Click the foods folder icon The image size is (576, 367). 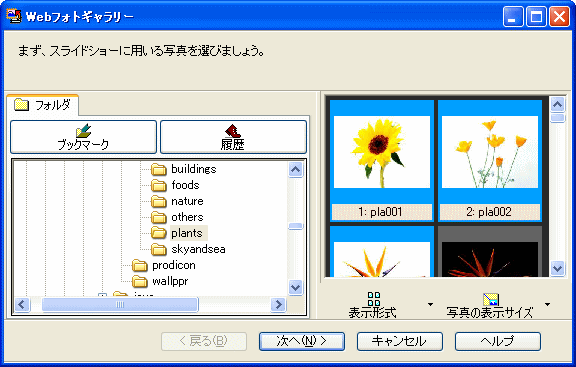(x=159, y=185)
